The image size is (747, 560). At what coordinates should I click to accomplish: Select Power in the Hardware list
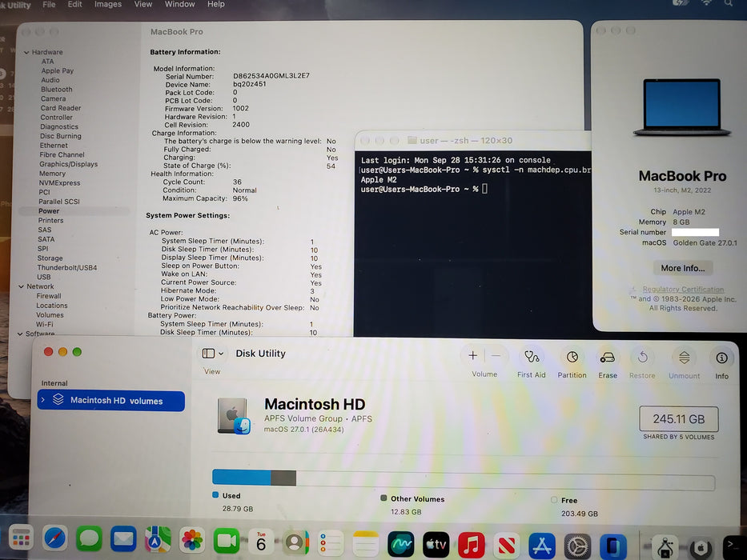tap(49, 211)
